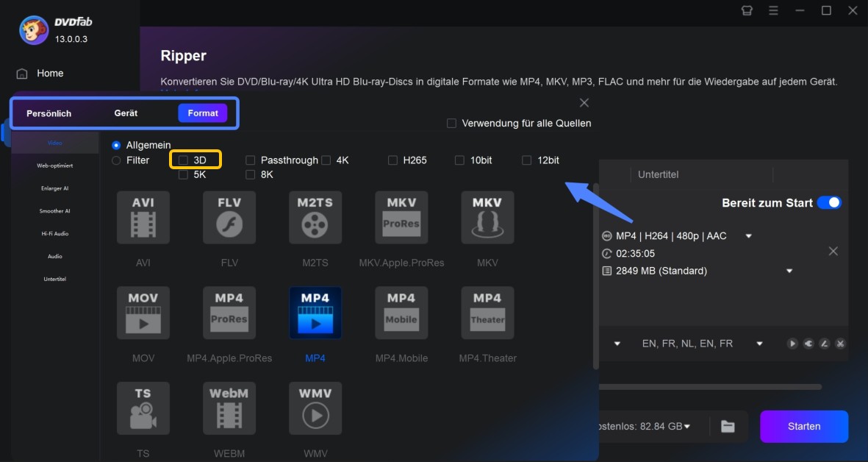Check the 8K filter option
Viewport: 868px width, 462px height.
250,175
